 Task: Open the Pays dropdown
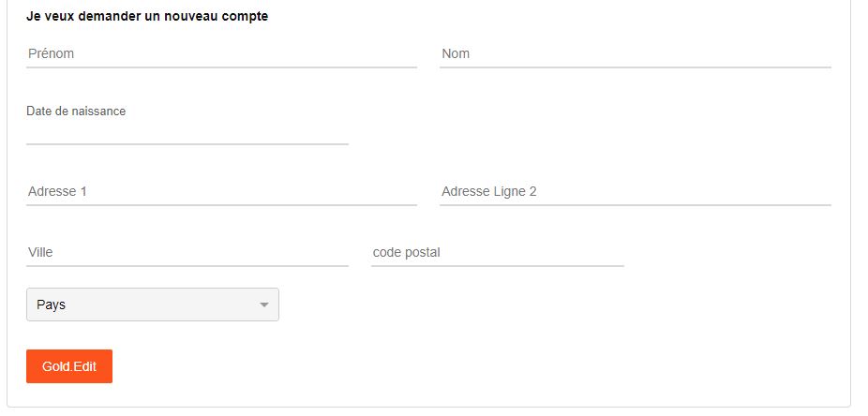(152, 305)
